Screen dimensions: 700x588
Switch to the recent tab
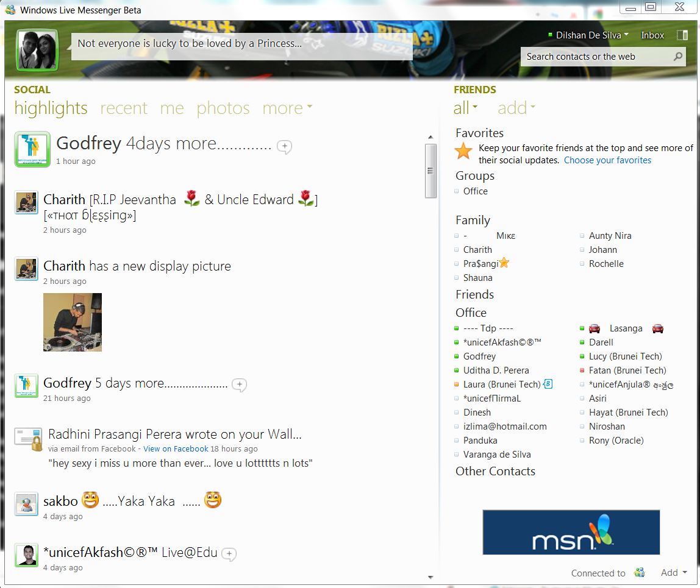point(124,108)
